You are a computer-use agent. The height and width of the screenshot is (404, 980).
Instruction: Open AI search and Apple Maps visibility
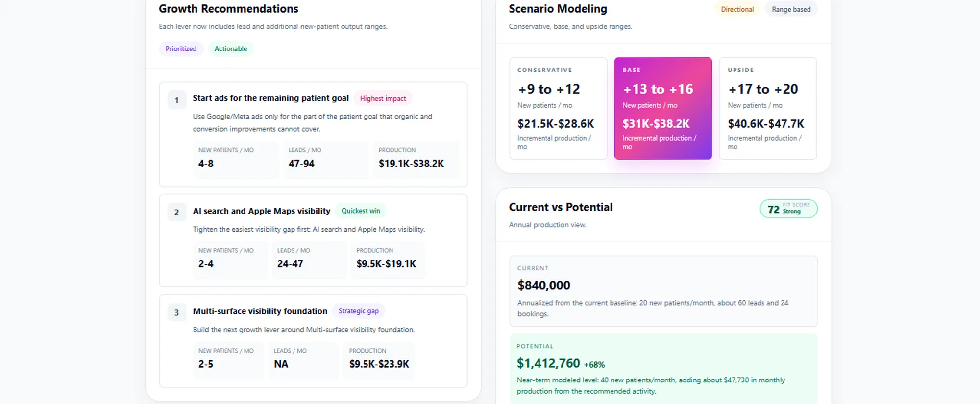(262, 211)
